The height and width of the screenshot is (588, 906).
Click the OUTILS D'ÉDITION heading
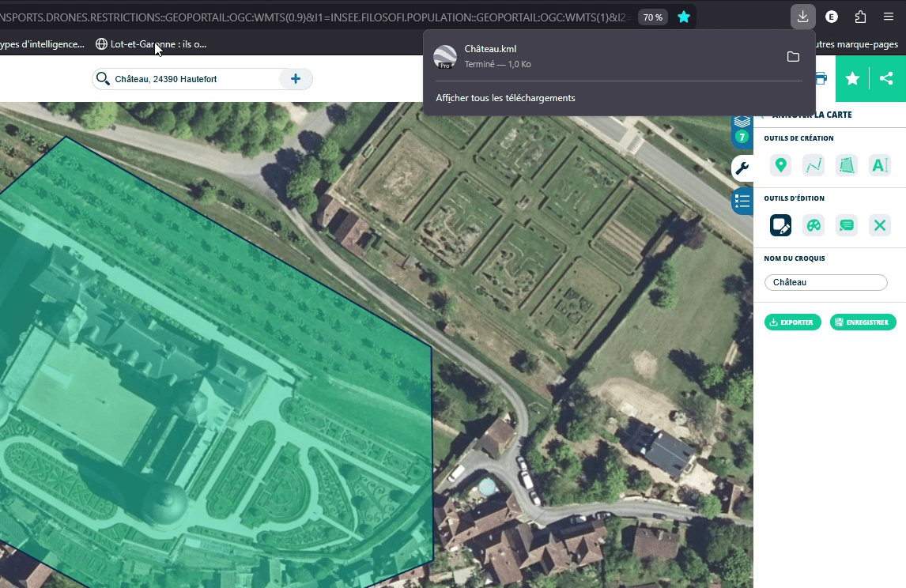[794, 198]
